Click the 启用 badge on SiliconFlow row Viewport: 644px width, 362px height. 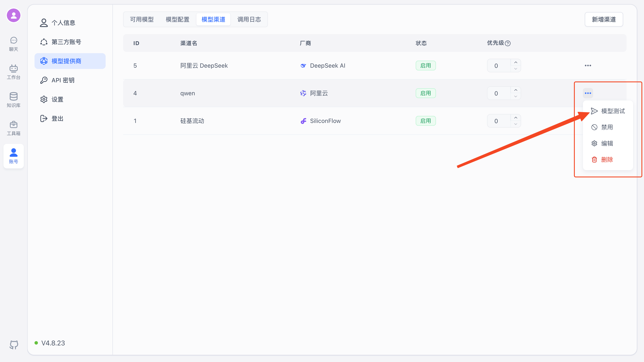(425, 121)
